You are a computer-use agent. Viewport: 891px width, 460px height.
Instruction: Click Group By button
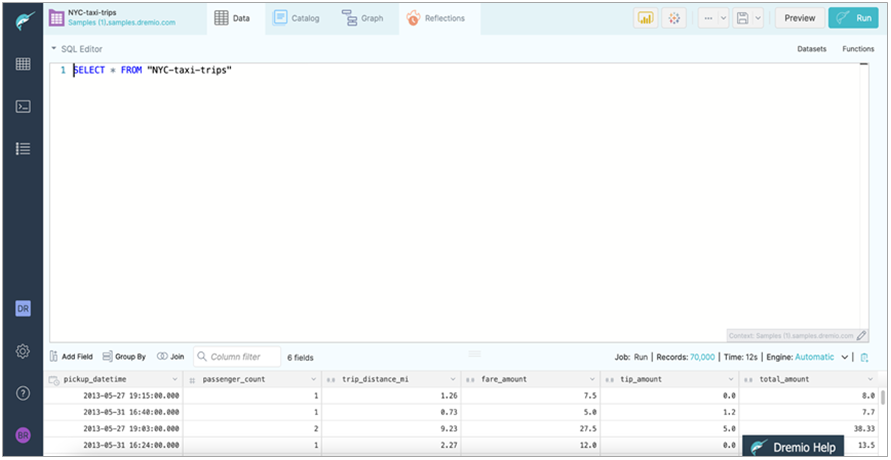coord(124,357)
